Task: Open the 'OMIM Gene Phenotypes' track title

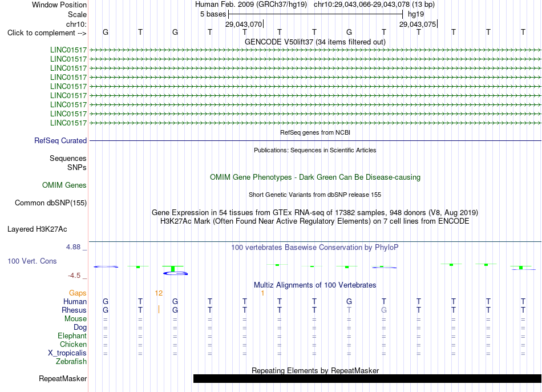Action: pos(316,177)
